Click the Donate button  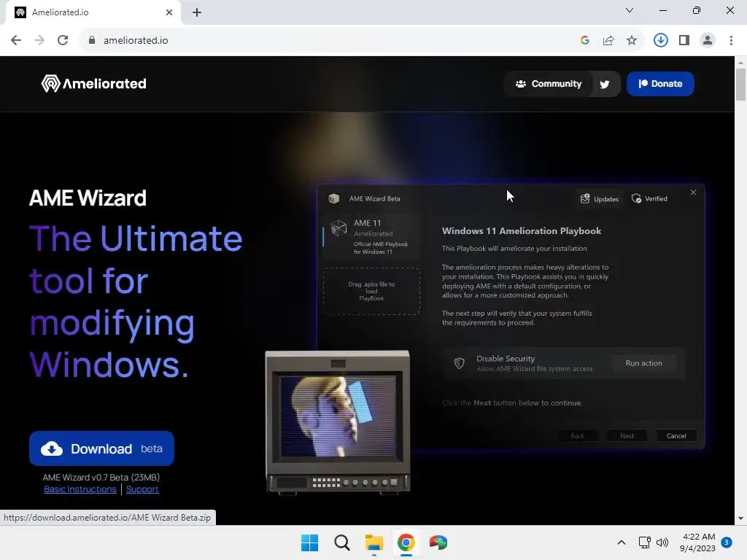point(659,84)
